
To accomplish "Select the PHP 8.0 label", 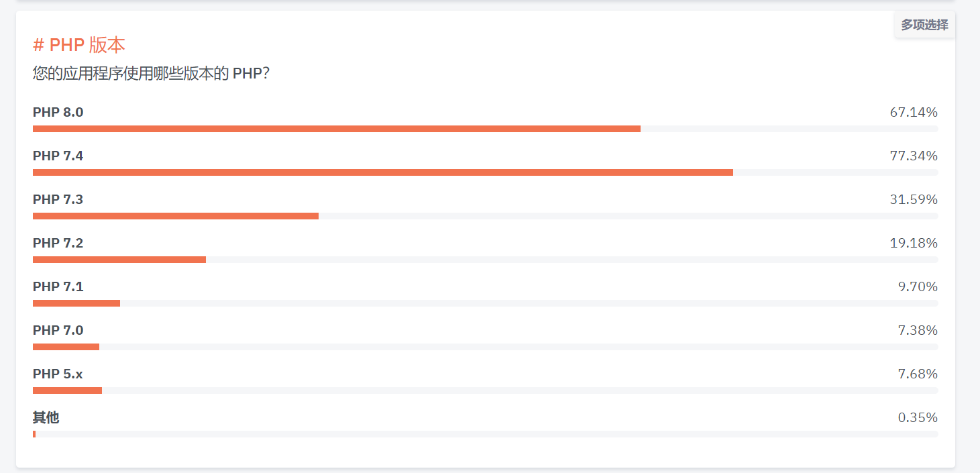I will click(x=58, y=112).
